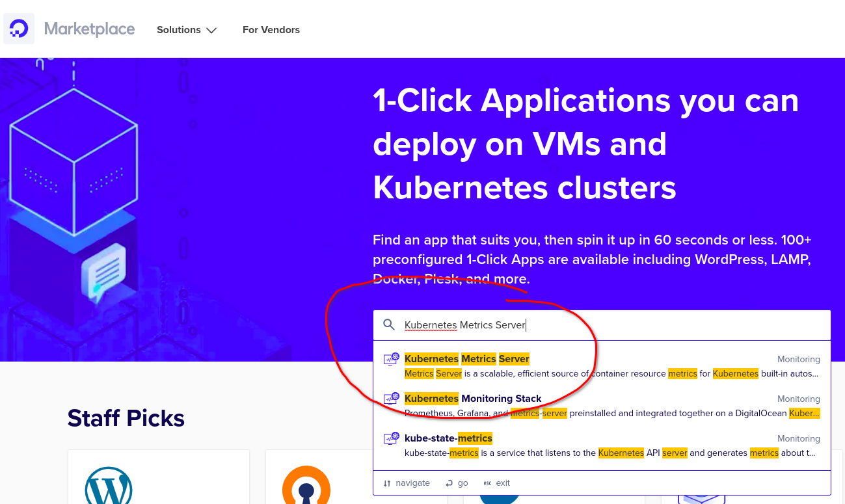The image size is (845, 504).
Task: Click the Staff Picks heading
Action: [126, 418]
